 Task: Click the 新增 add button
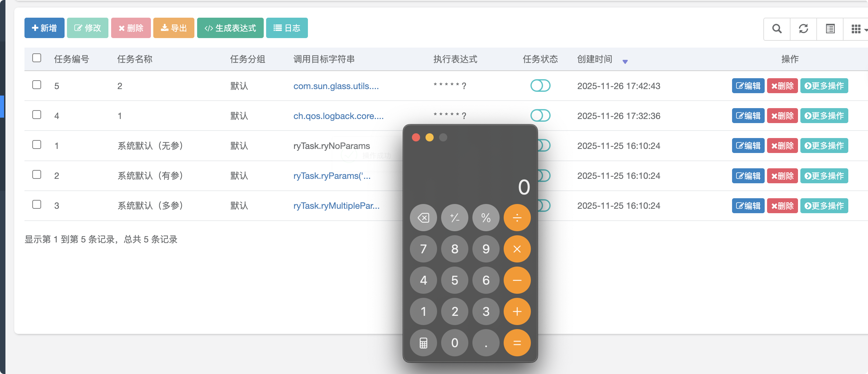coord(44,28)
